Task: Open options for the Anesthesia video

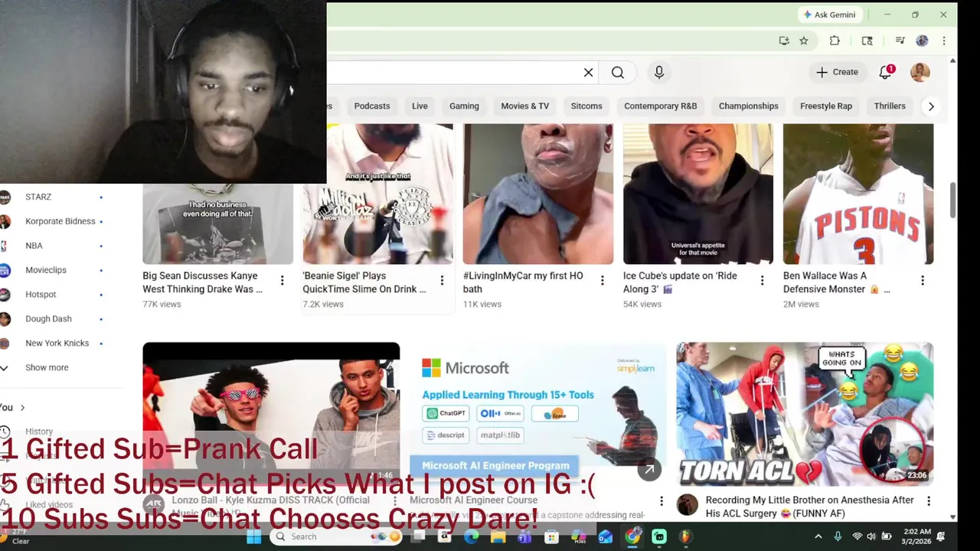Action: (x=928, y=501)
